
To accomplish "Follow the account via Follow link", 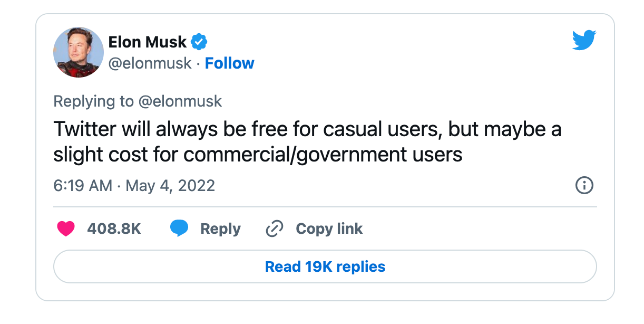I will [229, 63].
